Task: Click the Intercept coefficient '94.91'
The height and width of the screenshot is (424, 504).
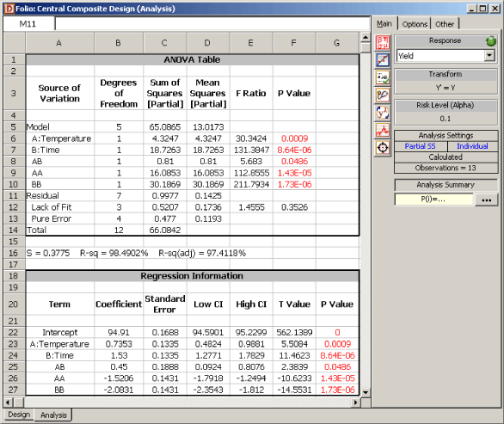Action: (119, 332)
